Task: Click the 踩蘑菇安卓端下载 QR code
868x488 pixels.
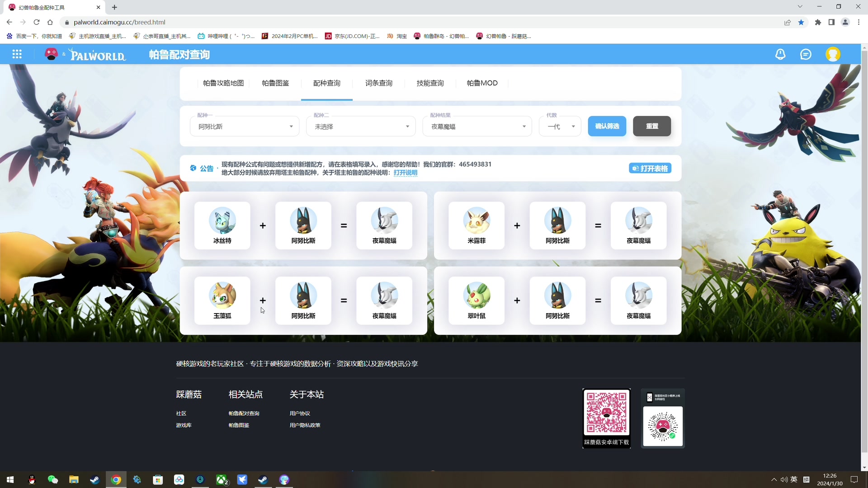Action: (607, 412)
